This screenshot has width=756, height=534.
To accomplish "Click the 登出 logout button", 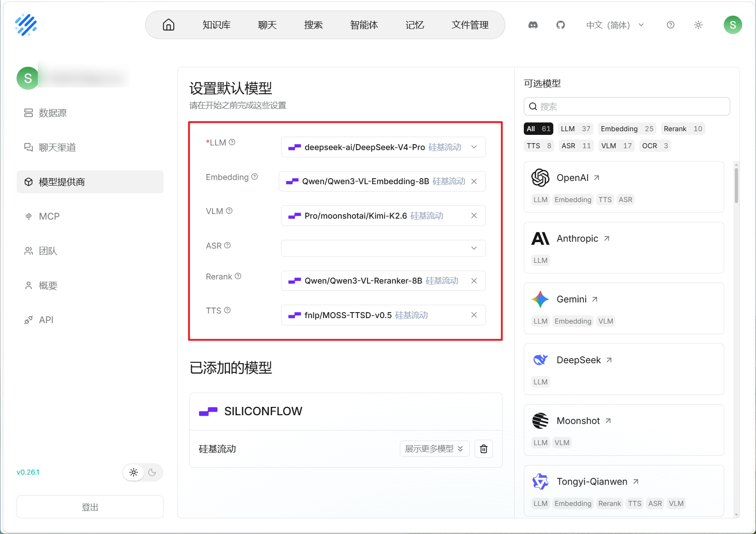I will point(90,507).
